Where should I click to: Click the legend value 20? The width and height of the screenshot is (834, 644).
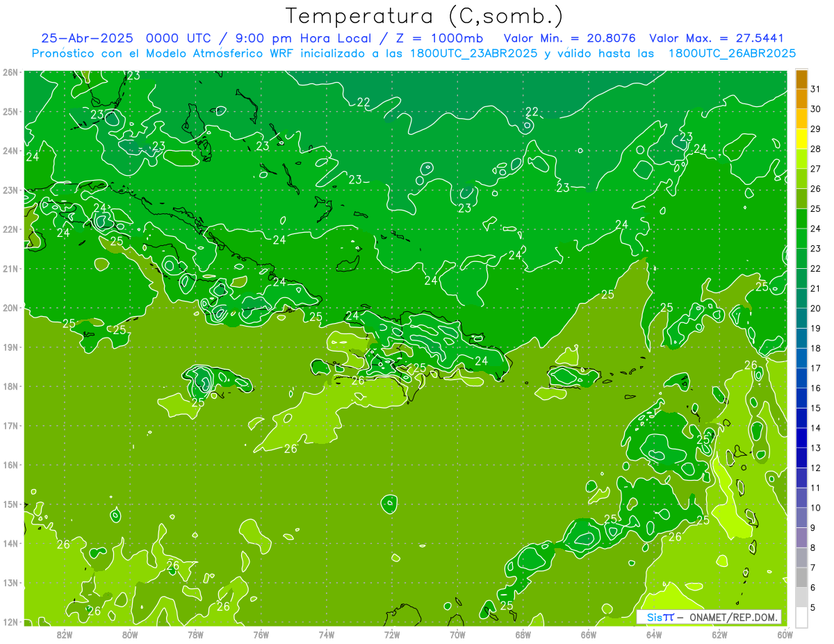tap(815, 308)
